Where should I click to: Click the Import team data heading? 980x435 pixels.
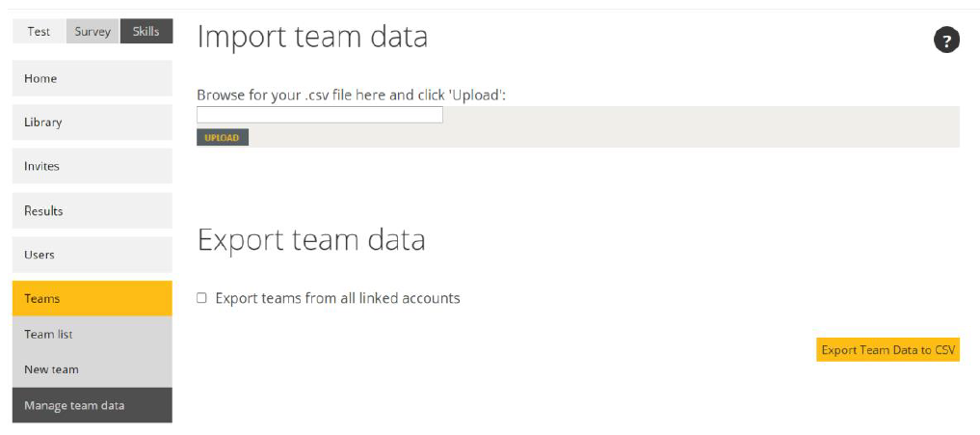312,38
